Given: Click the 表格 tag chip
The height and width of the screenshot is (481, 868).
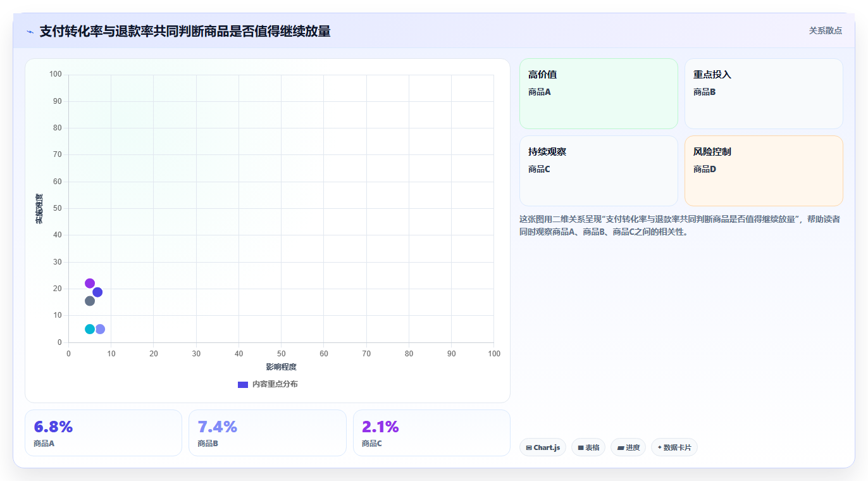Looking at the screenshot, I should click(588, 447).
